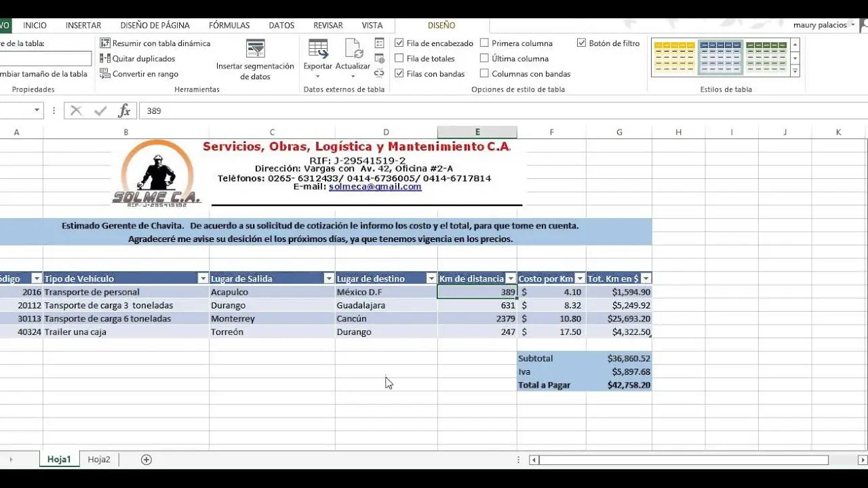Click Resumir con tabla dinámica icon
The image size is (868, 488).
point(105,43)
